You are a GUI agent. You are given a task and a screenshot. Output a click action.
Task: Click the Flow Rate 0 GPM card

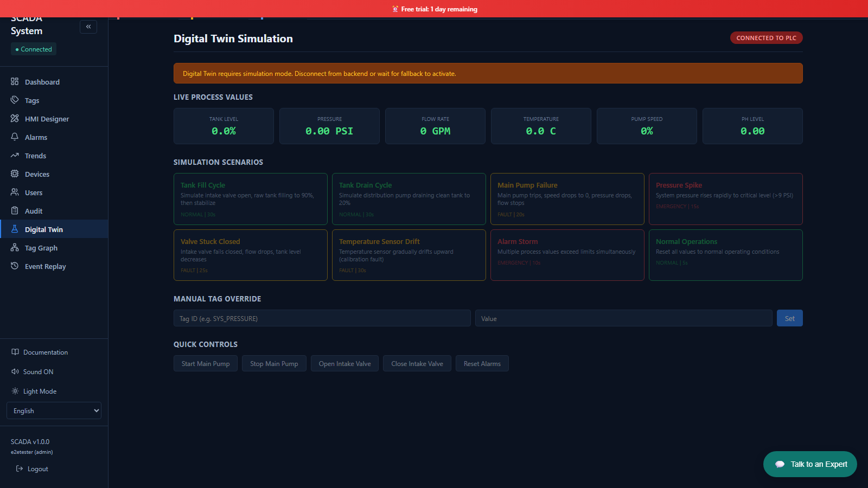[x=435, y=126]
